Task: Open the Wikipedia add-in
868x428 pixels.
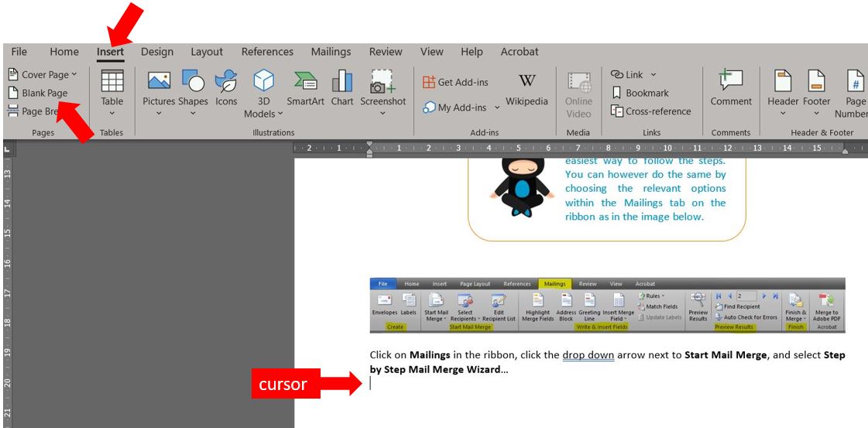Action: click(527, 88)
